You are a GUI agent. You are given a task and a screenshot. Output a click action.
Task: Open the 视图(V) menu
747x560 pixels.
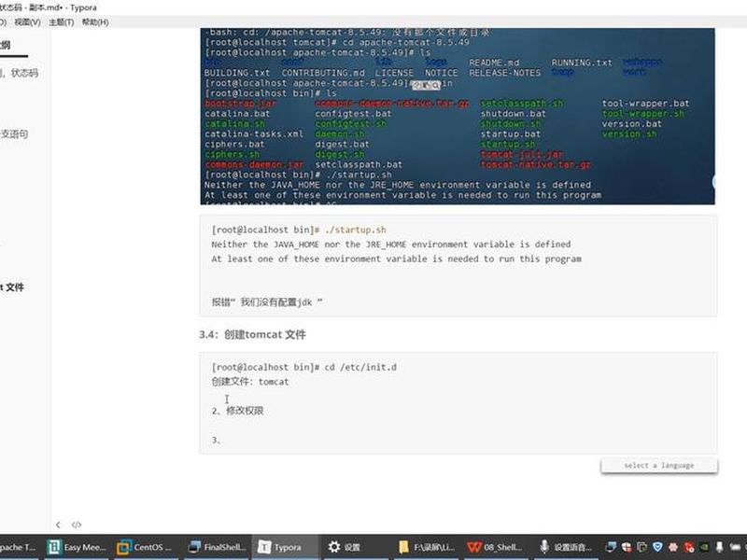pos(27,22)
